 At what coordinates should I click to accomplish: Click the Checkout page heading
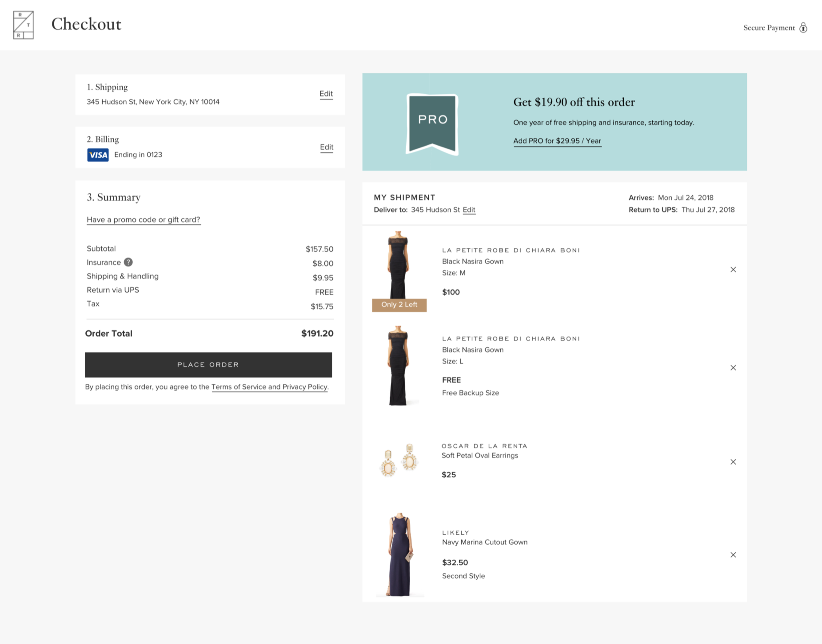tap(86, 24)
